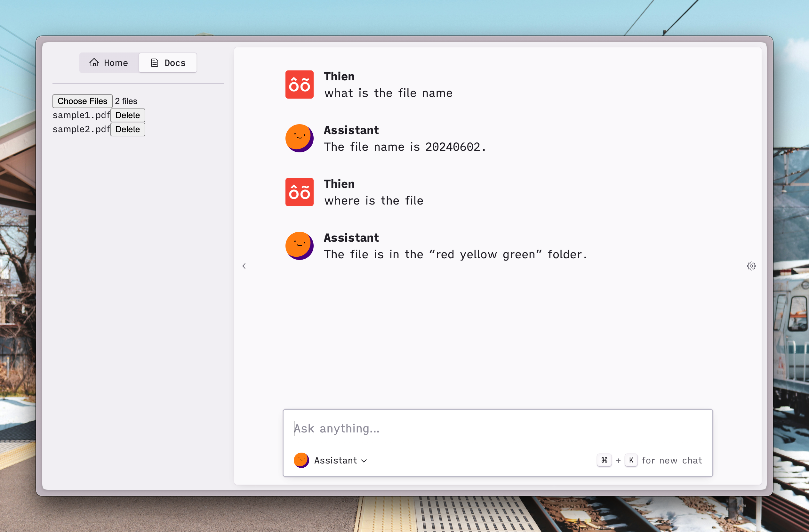Screen dimensions: 809x532
Task: Click the house icon on the Home tab
Action: (94, 62)
